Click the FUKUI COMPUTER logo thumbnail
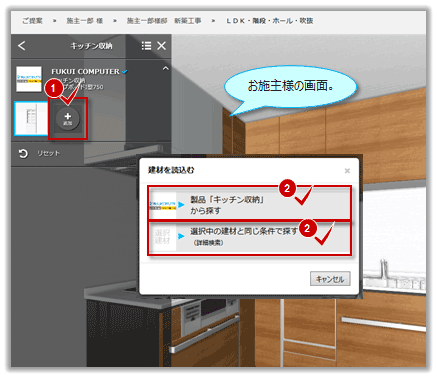 click(x=29, y=79)
